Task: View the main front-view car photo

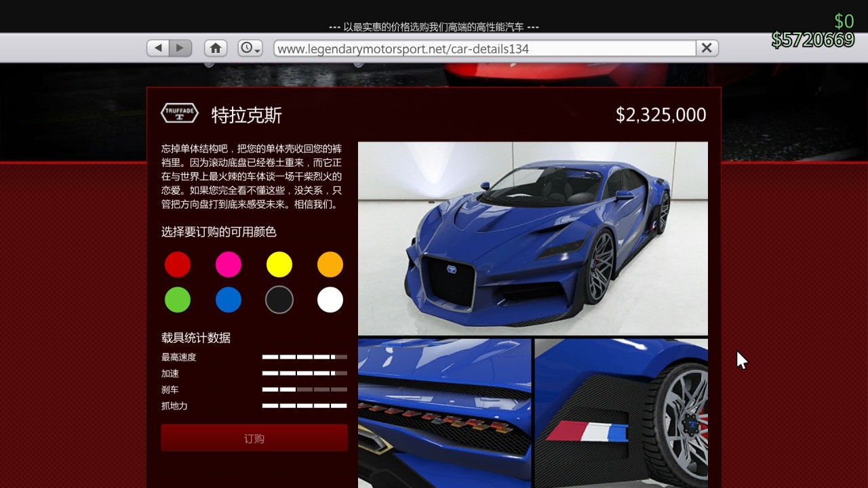Action: [x=533, y=239]
